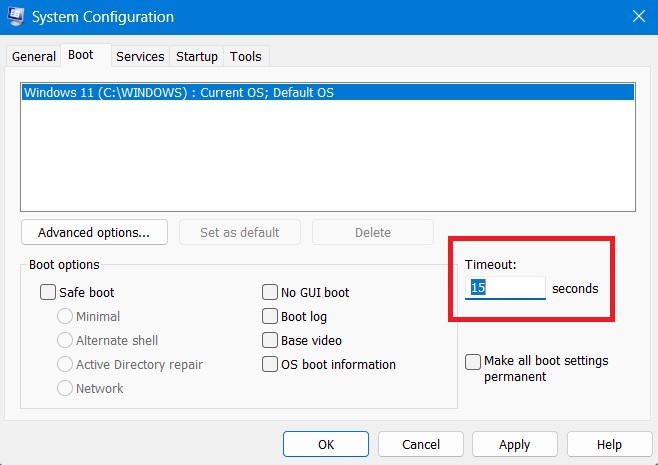Image resolution: width=658 pixels, height=465 pixels.
Task: Select the Windows 11 boot entry
Action: [328, 92]
